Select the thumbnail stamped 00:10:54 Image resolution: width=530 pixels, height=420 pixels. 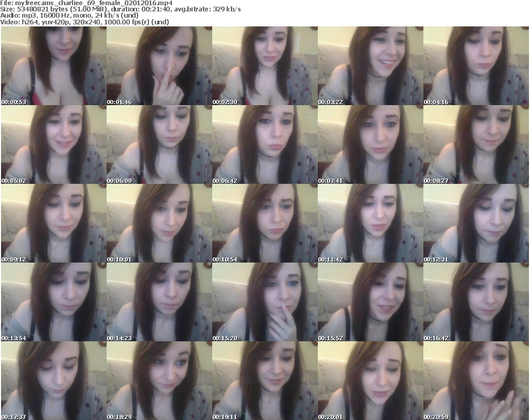[x=264, y=224]
